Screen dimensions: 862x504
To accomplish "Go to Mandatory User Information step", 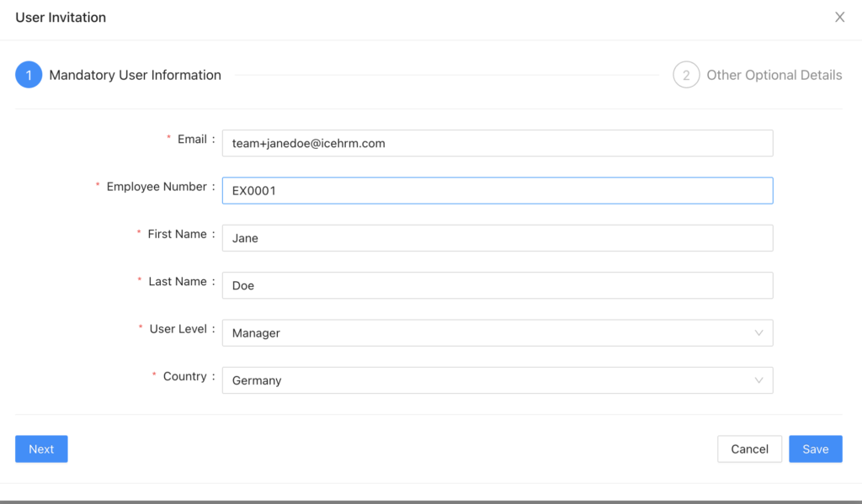I will pyautogui.click(x=135, y=75).
